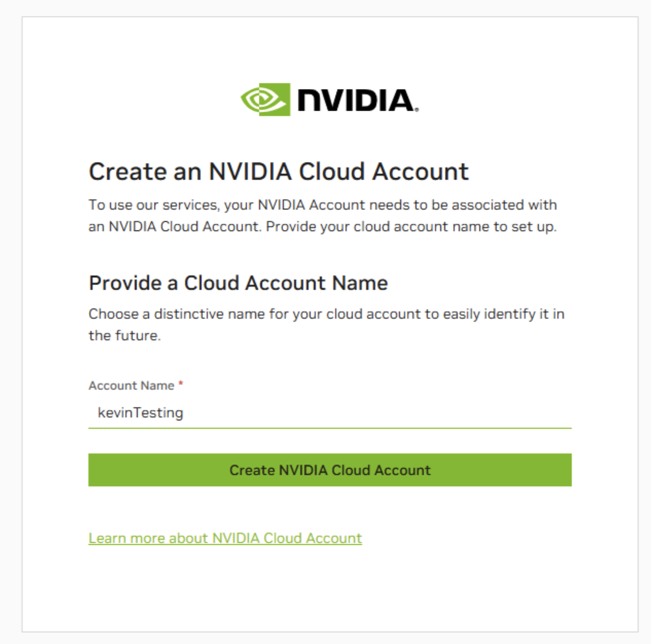The width and height of the screenshot is (652, 644).
Task: Click the "the future." text line
Action: click(x=124, y=336)
